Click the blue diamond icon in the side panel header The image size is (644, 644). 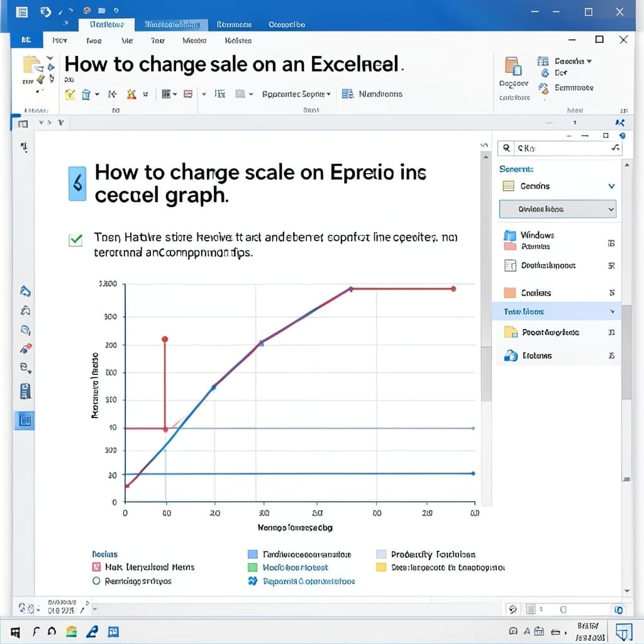623,136
